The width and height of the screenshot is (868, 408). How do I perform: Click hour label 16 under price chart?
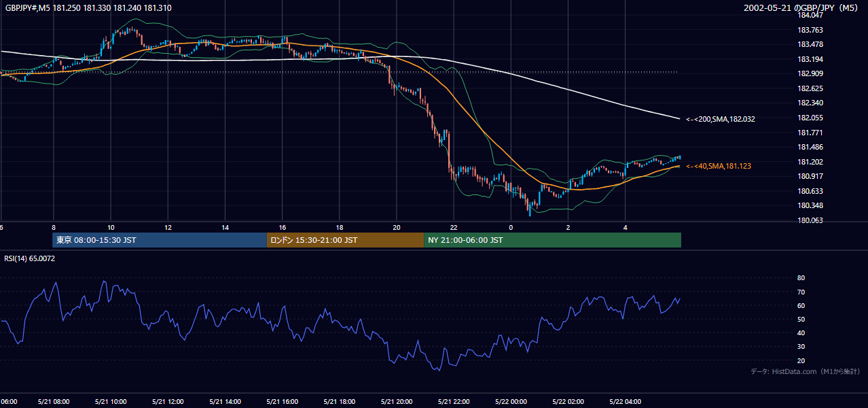[282, 228]
